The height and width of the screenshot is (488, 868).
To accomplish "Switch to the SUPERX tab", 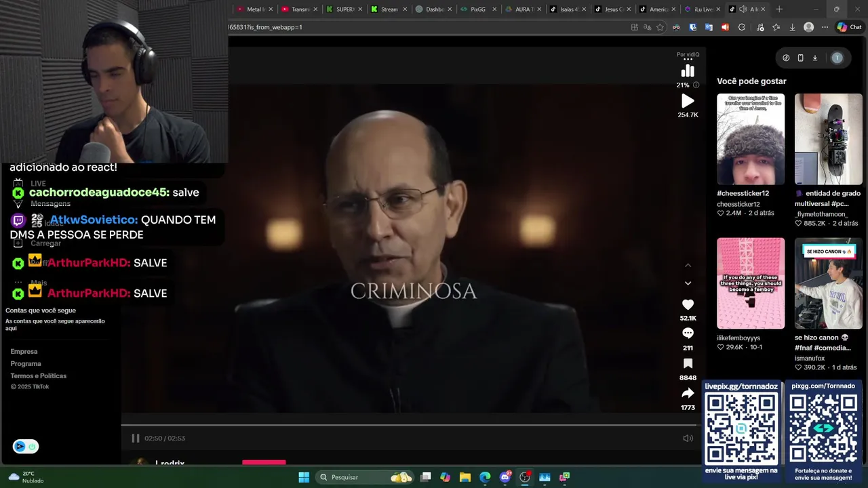I will pos(345,9).
